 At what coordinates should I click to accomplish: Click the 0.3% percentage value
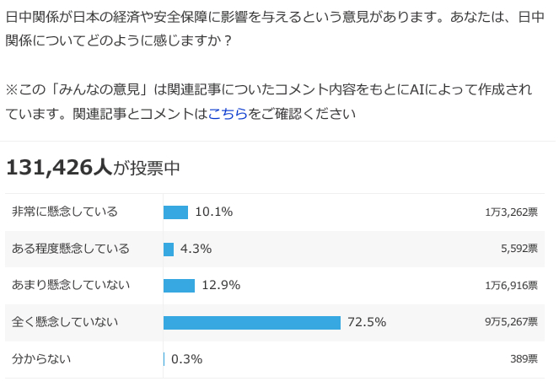click(x=186, y=359)
